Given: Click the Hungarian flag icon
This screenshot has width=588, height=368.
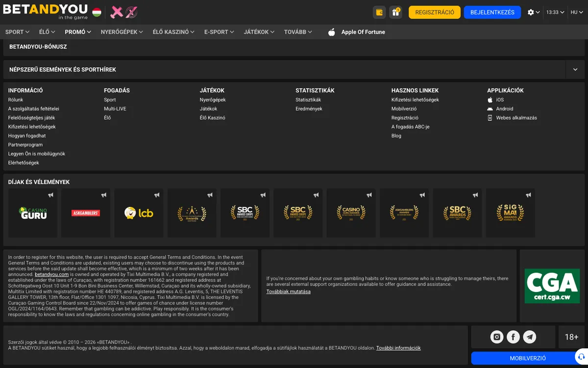Looking at the screenshot, I should coord(97,12).
